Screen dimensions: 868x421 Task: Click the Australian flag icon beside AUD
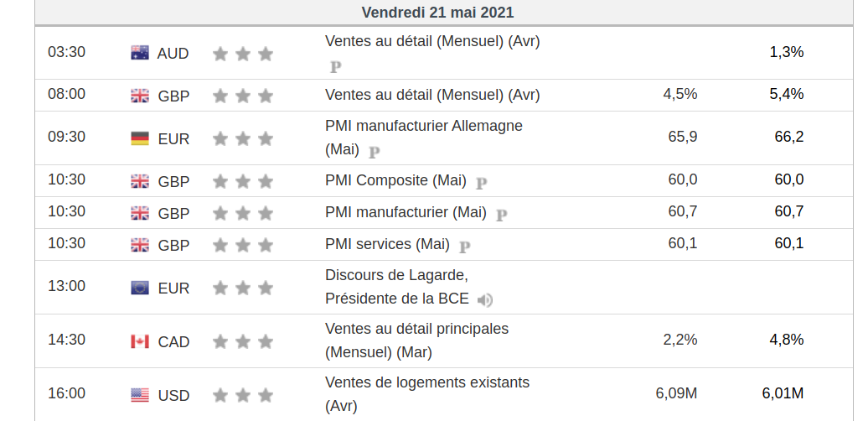coord(140,53)
